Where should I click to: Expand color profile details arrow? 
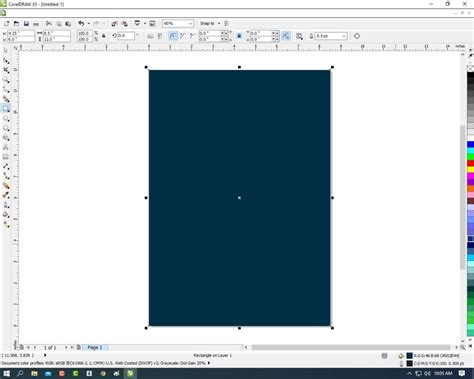(x=209, y=363)
